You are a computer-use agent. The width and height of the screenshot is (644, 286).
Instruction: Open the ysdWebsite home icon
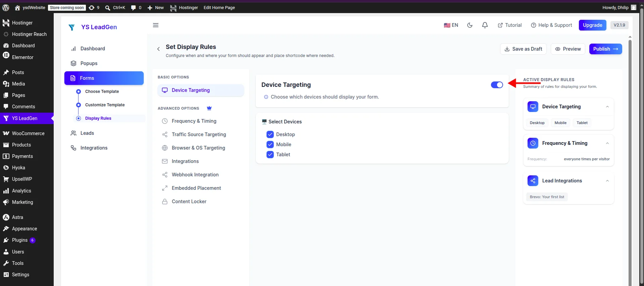(17, 7)
